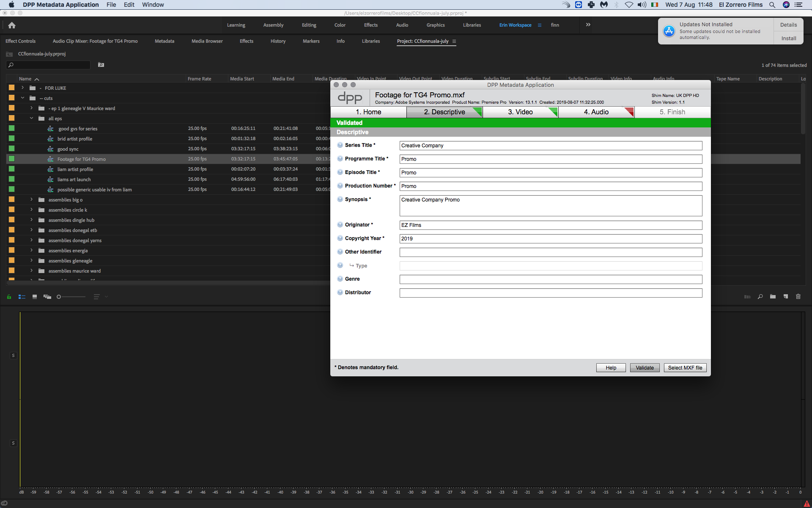Click the thumbnail zoom slider handle
Screen dimensions: 812x508
tap(59, 297)
